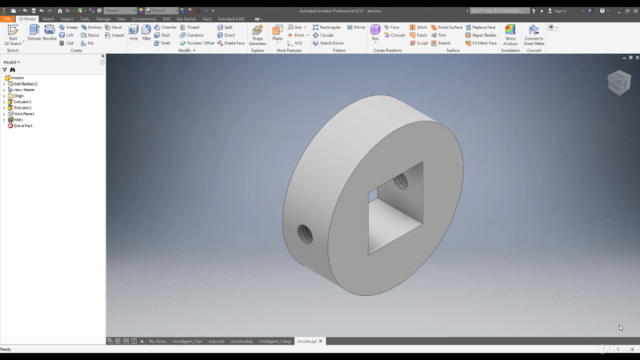Choose the Rectangular pattern tool
Screen dimensions: 640x360
[x=327, y=27]
